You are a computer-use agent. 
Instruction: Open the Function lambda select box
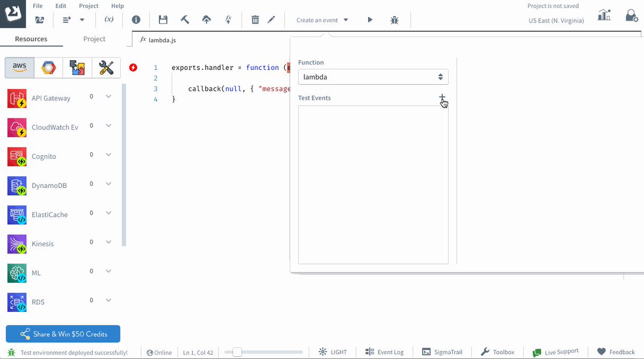click(x=373, y=77)
